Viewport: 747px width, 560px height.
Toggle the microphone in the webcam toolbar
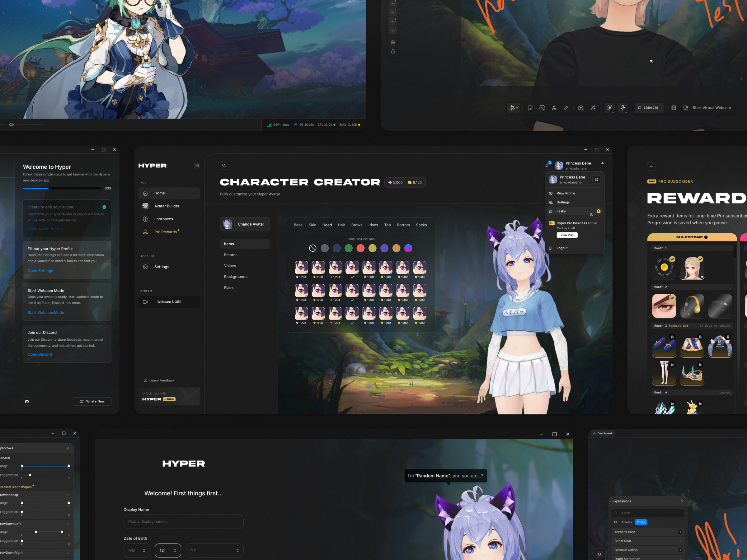(623, 108)
